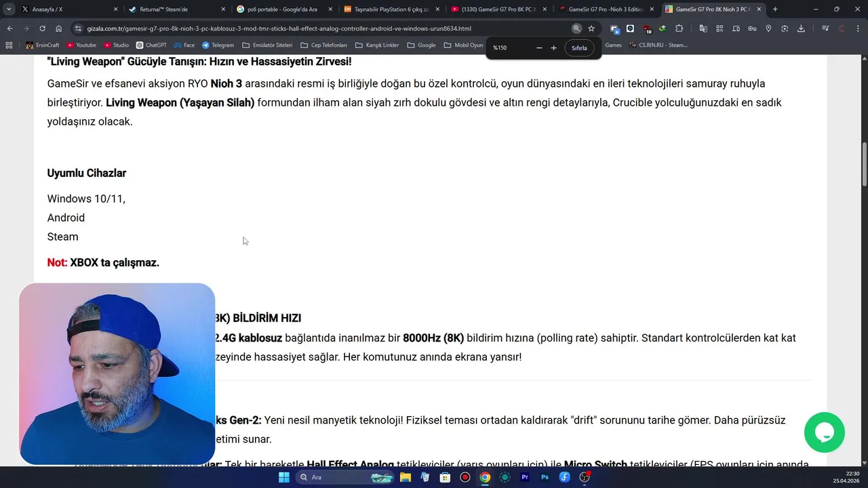The width and height of the screenshot is (868, 488).
Task: Expand the Emülatör Siteleri bookmark folder
Action: 267,45
